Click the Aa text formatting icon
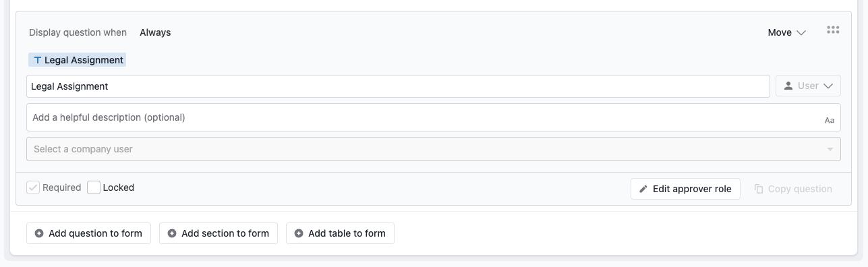868x267 pixels. (830, 121)
